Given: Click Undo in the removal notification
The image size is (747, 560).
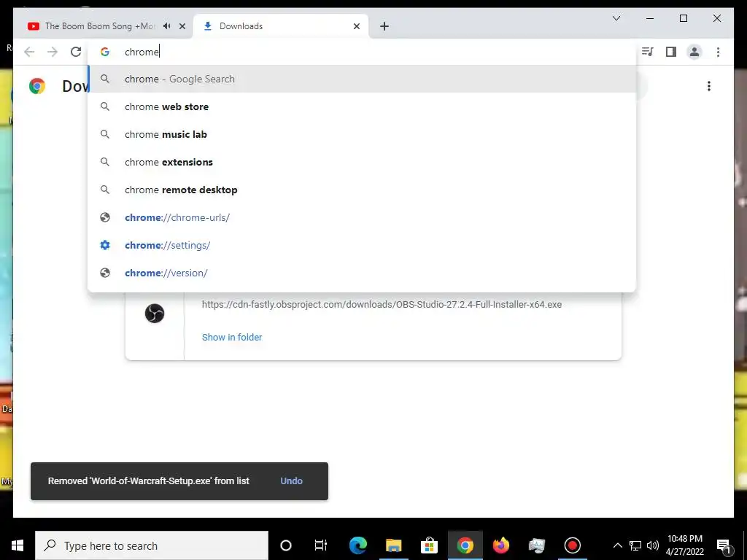Looking at the screenshot, I should tap(291, 481).
